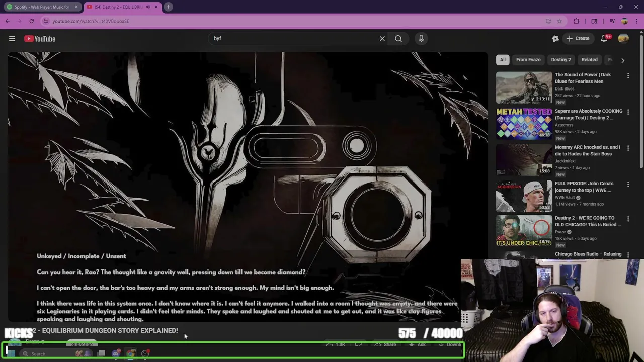Open the media control icon in toolbar
The image size is (644, 362).
tap(612, 21)
